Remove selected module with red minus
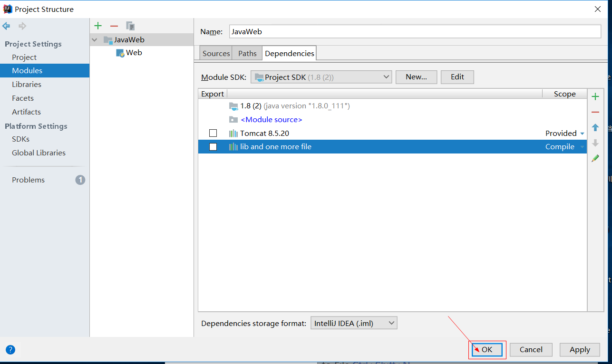The image size is (612, 364). coord(114,26)
